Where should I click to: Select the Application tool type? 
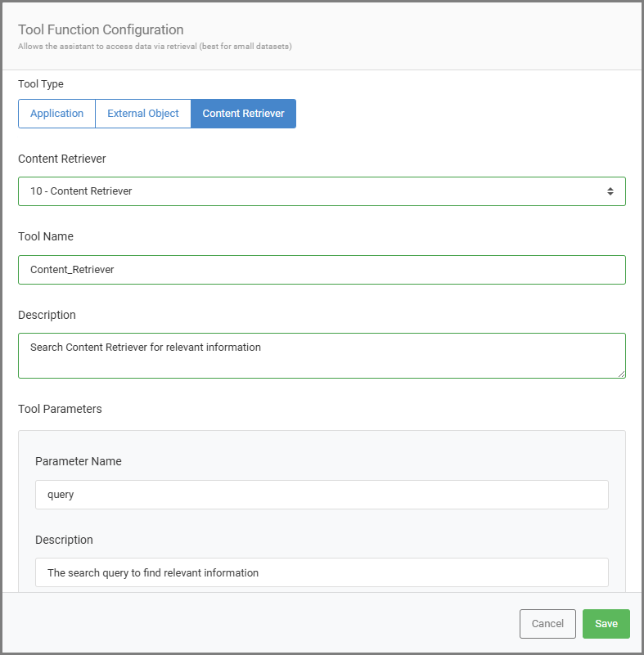pos(56,114)
